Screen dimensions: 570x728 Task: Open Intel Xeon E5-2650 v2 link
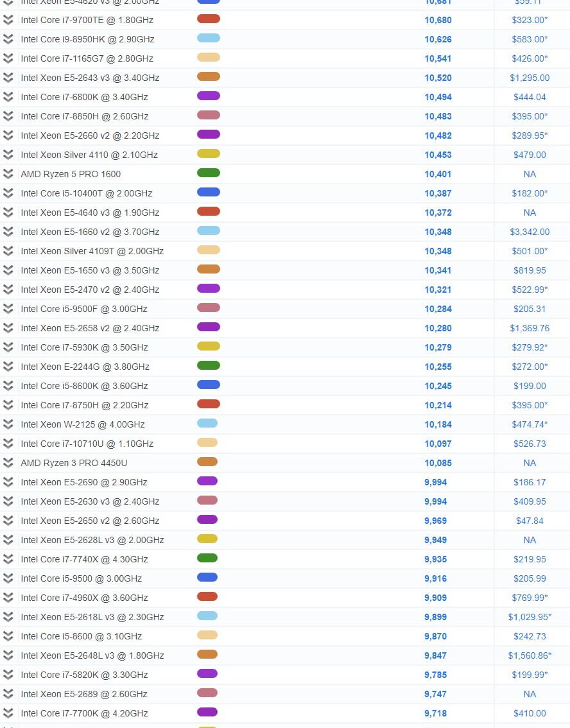[x=90, y=521]
